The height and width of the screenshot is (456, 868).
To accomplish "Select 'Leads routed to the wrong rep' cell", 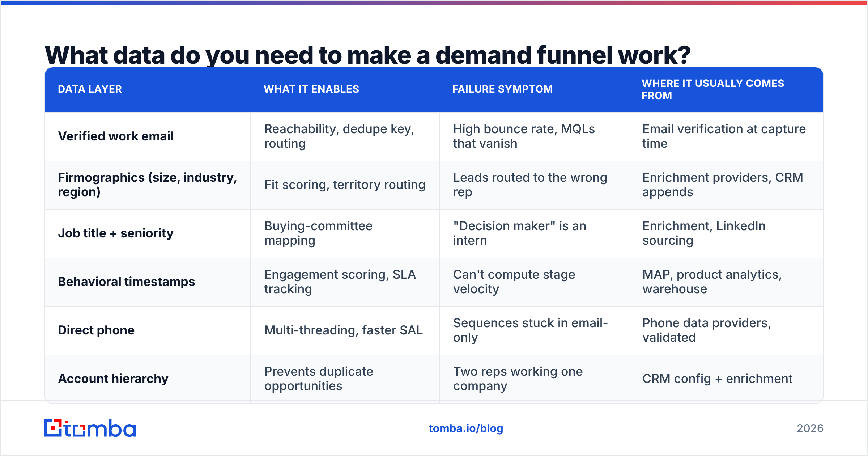I will pyautogui.click(x=534, y=185).
